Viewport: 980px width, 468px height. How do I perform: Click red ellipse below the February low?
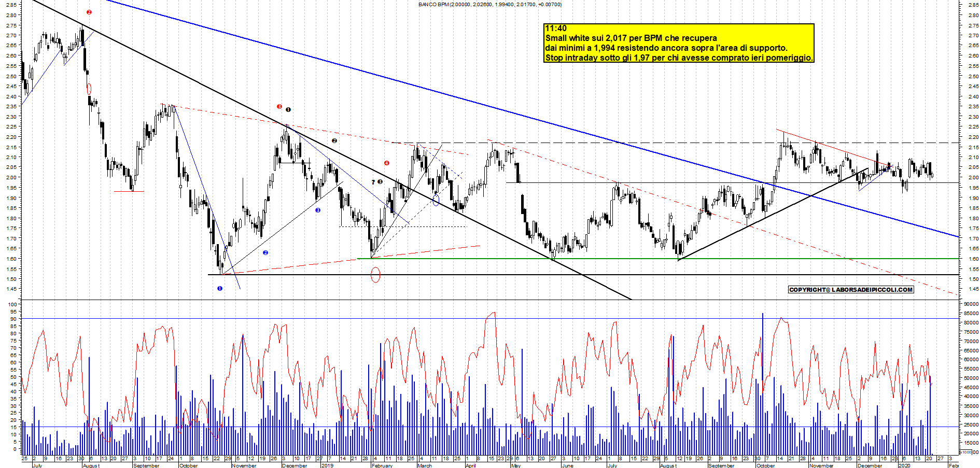375,275
